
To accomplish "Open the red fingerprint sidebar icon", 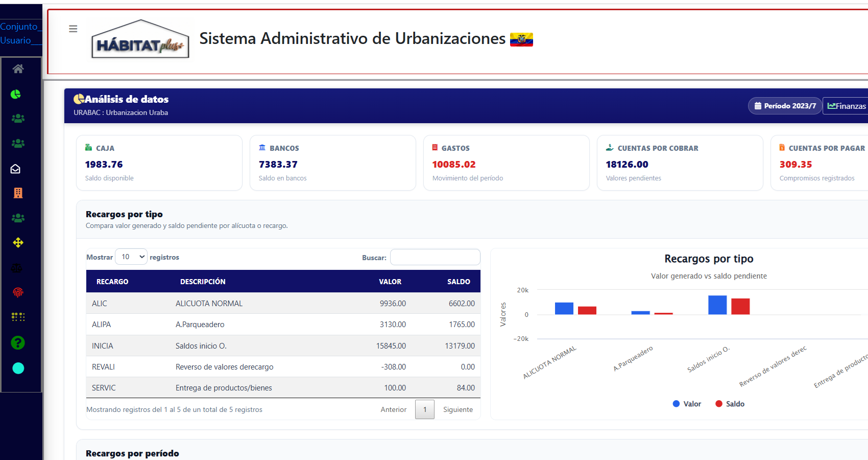I will 18,292.
